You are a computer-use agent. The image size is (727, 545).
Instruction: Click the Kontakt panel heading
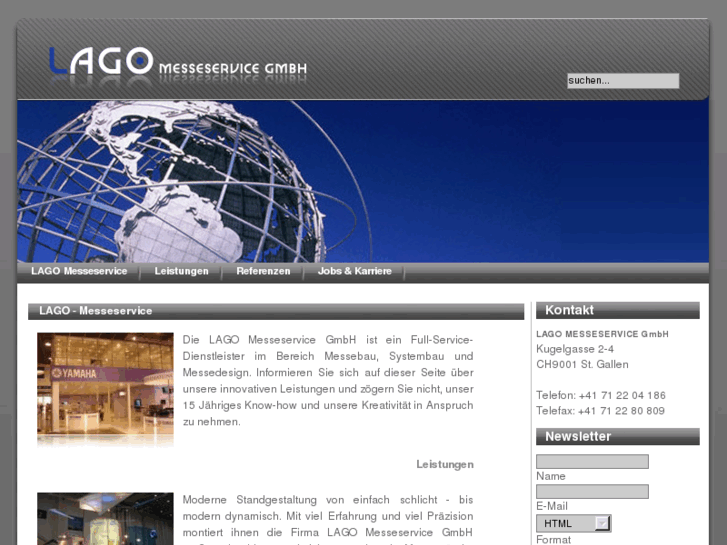pos(618,310)
